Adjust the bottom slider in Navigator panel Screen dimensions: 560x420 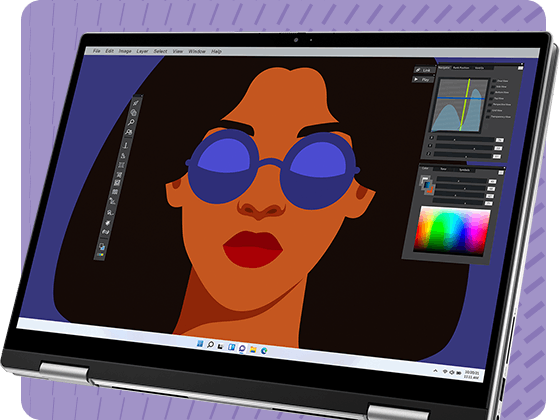(463, 155)
